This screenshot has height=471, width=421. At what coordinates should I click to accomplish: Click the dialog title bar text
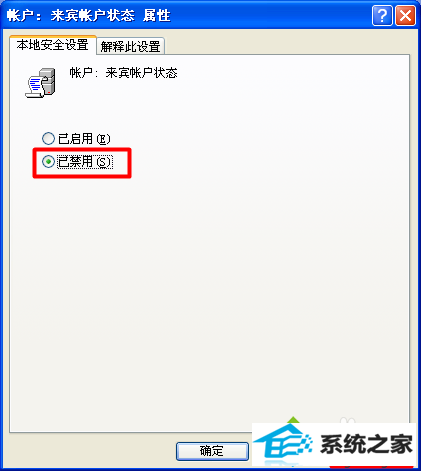[89, 15]
